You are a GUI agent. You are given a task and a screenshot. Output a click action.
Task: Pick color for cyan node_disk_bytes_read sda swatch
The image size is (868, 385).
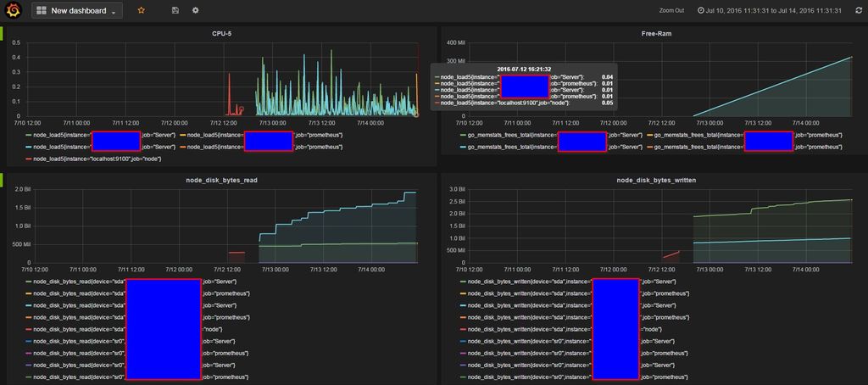[29, 305]
